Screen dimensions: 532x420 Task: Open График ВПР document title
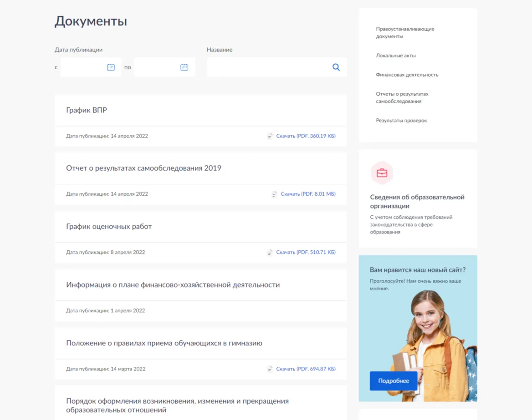click(x=87, y=110)
